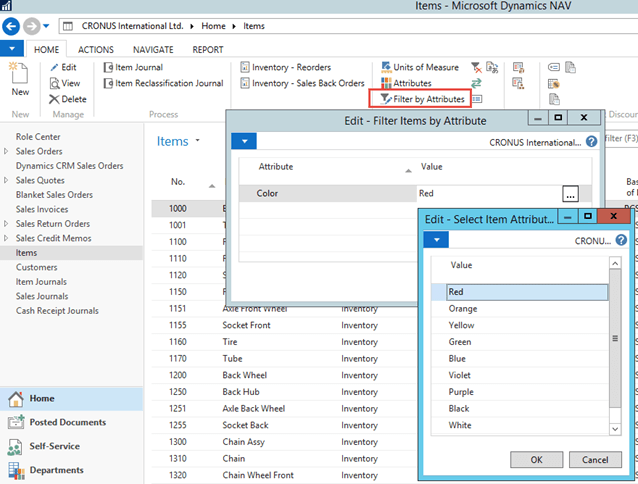This screenshot has height=484, width=638.
Task: Click the table with orange badge icon
Action: [554, 84]
